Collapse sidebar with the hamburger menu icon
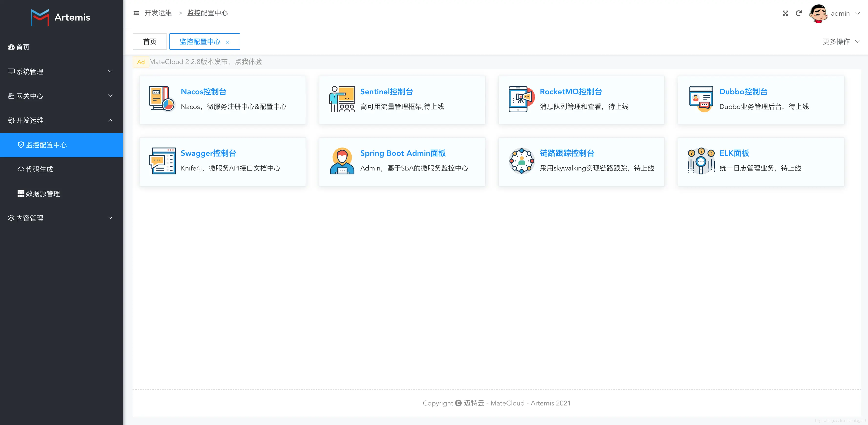868x425 pixels. coord(136,13)
